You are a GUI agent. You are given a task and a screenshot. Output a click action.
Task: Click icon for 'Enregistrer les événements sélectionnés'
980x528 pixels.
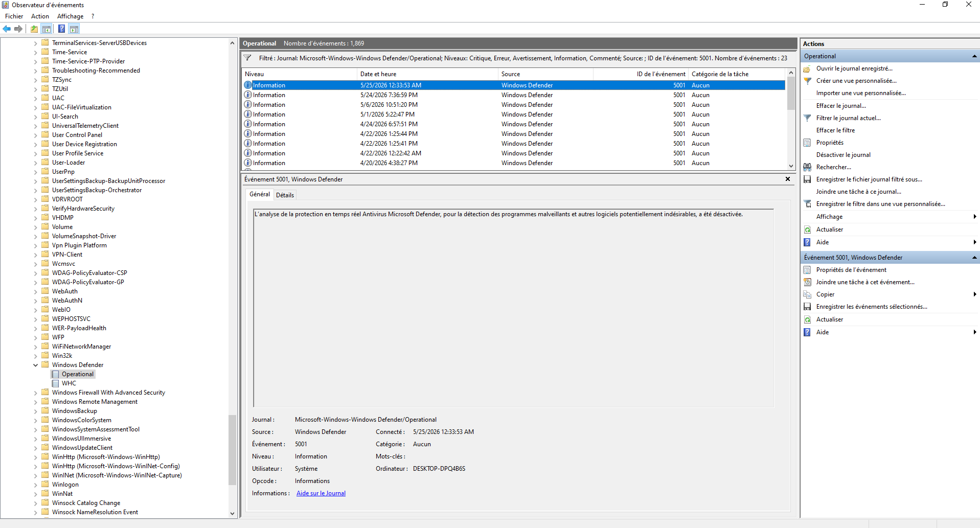click(x=807, y=307)
